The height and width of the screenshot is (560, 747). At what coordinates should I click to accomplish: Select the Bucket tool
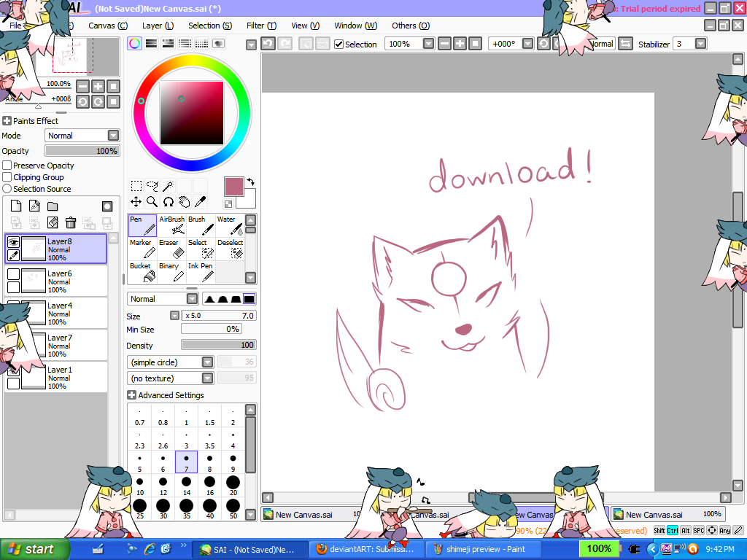pos(142,272)
